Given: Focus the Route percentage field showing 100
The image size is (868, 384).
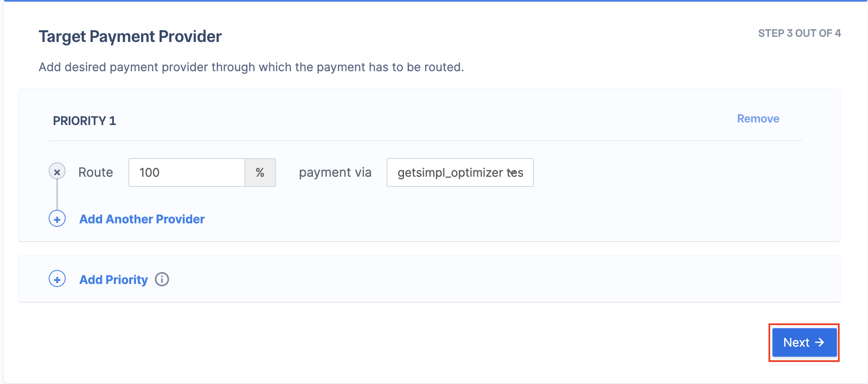Looking at the screenshot, I should (187, 173).
